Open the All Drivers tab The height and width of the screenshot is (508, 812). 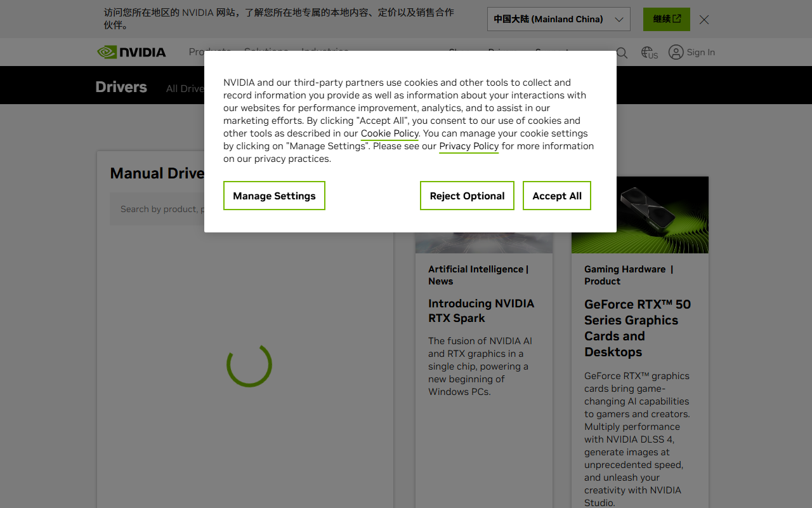coord(185,88)
